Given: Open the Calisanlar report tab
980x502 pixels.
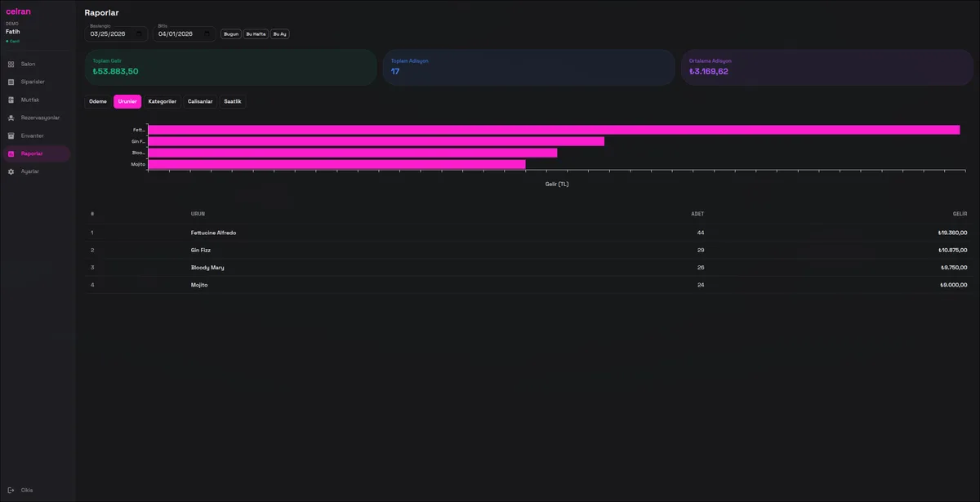Looking at the screenshot, I should point(200,102).
